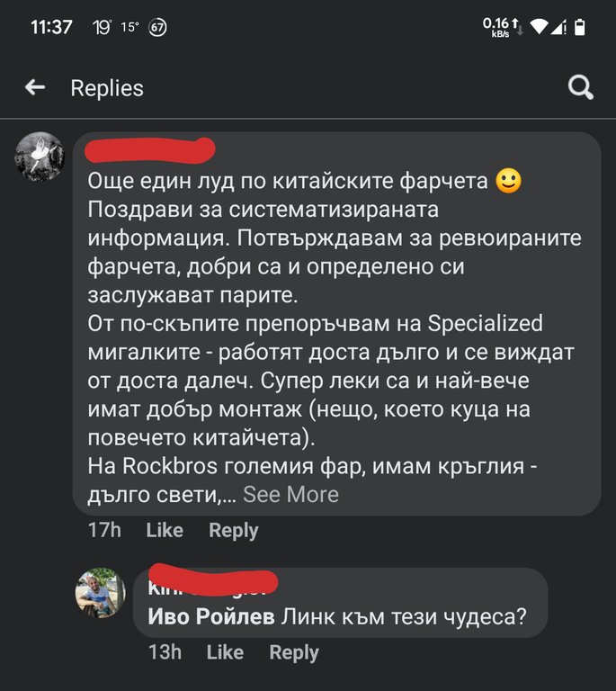Open the first commenter's profile picture
This screenshot has height=691, width=616.
(x=40, y=157)
